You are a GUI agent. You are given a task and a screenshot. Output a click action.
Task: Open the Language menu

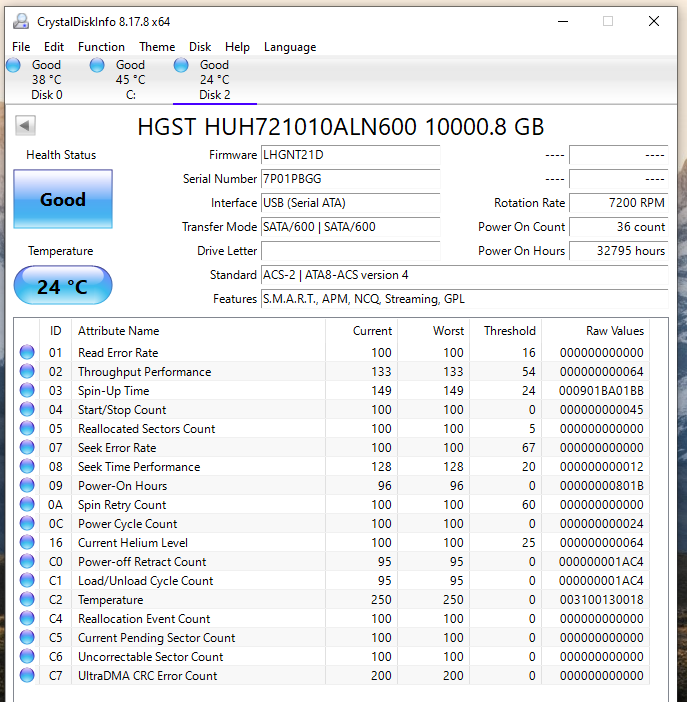(289, 47)
